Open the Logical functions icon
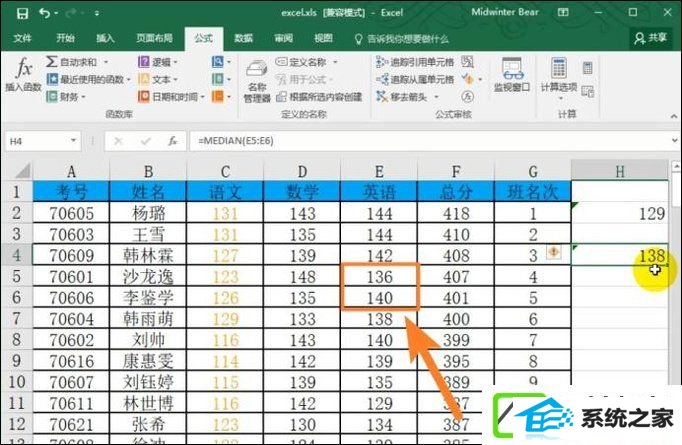The width and height of the screenshot is (682, 445). (x=144, y=62)
